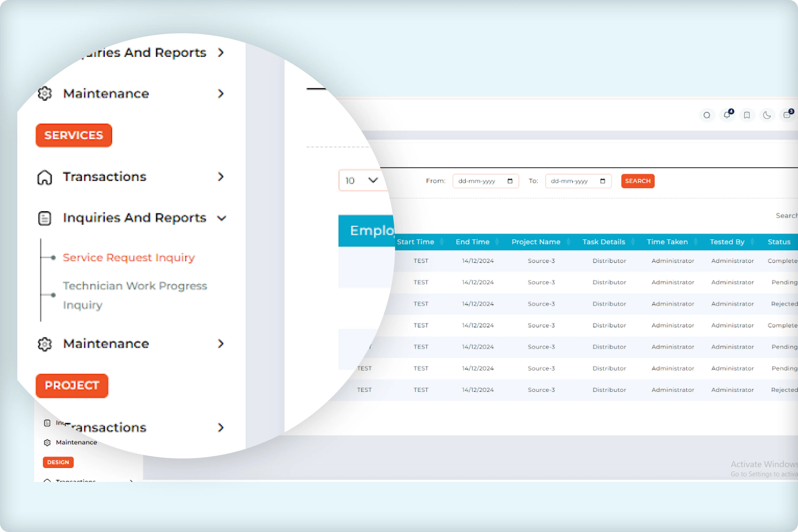Open the calendar picker in the To date field
798x532 pixels.
click(603, 181)
